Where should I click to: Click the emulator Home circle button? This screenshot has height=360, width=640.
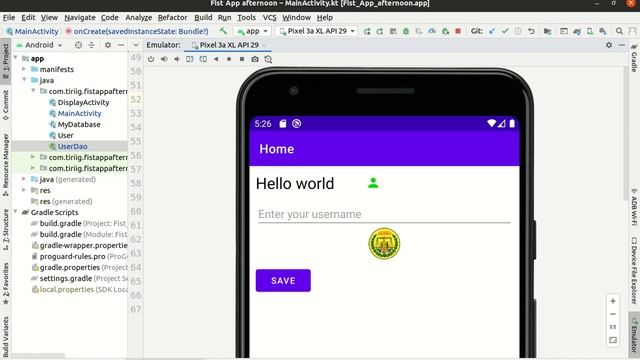pos(229,59)
